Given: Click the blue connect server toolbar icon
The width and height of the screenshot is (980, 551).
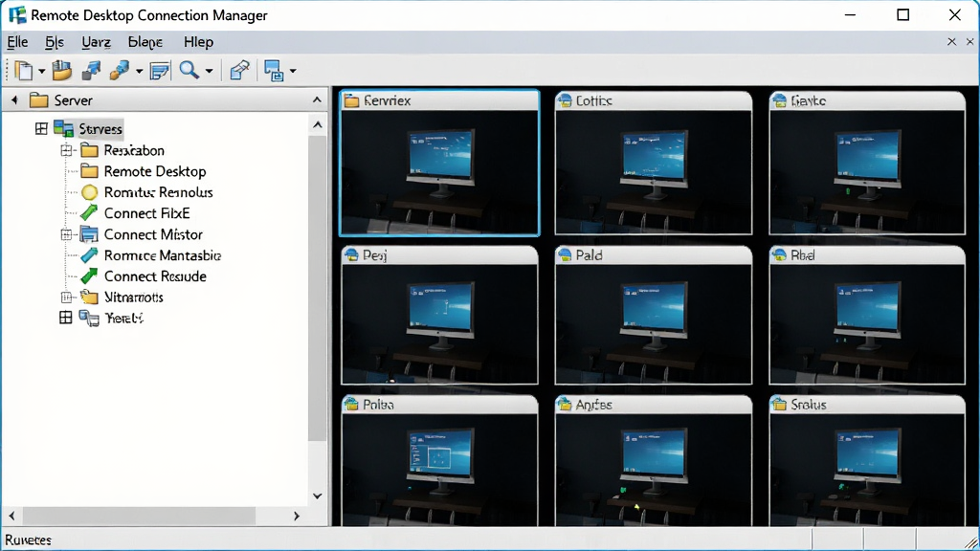Looking at the screenshot, I should tap(91, 71).
